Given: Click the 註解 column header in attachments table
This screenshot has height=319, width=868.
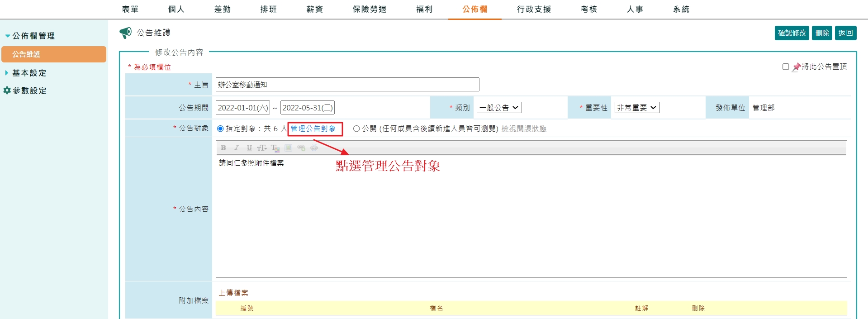Looking at the screenshot, I should point(642,308).
